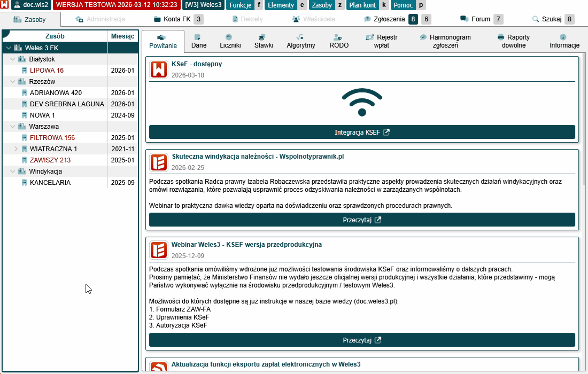Viewport: 588px width, 374px height.
Task: Select the LIPOWA 16 resource
Action: click(47, 71)
